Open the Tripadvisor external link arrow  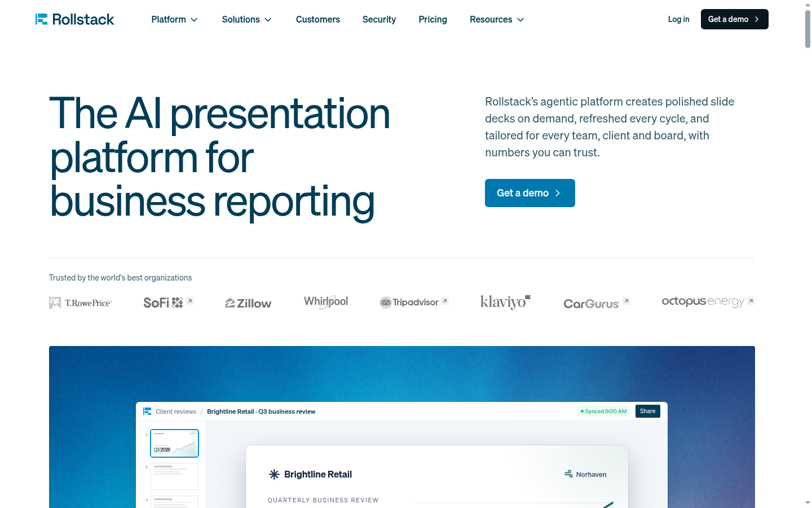(445, 301)
